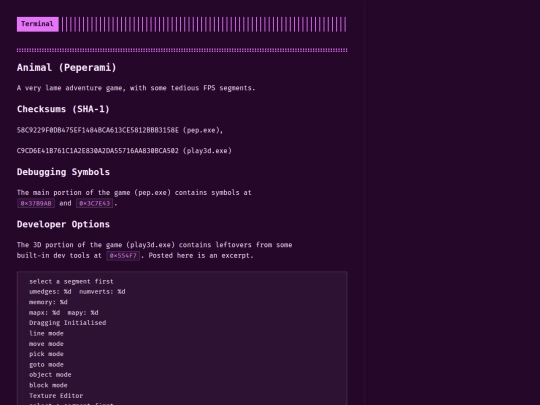Click the Debugging Symbols heading

63,172
